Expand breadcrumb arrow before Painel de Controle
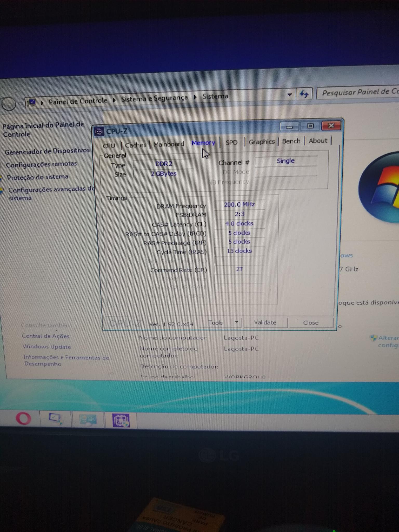The image size is (399, 532). [x=42, y=102]
